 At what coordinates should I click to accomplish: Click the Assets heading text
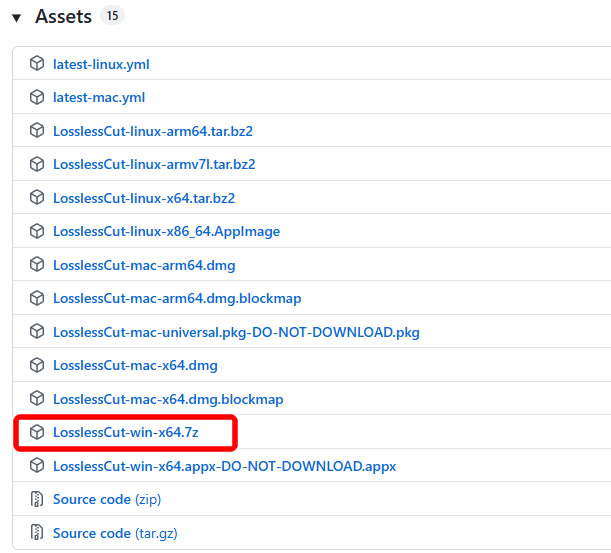pos(64,16)
